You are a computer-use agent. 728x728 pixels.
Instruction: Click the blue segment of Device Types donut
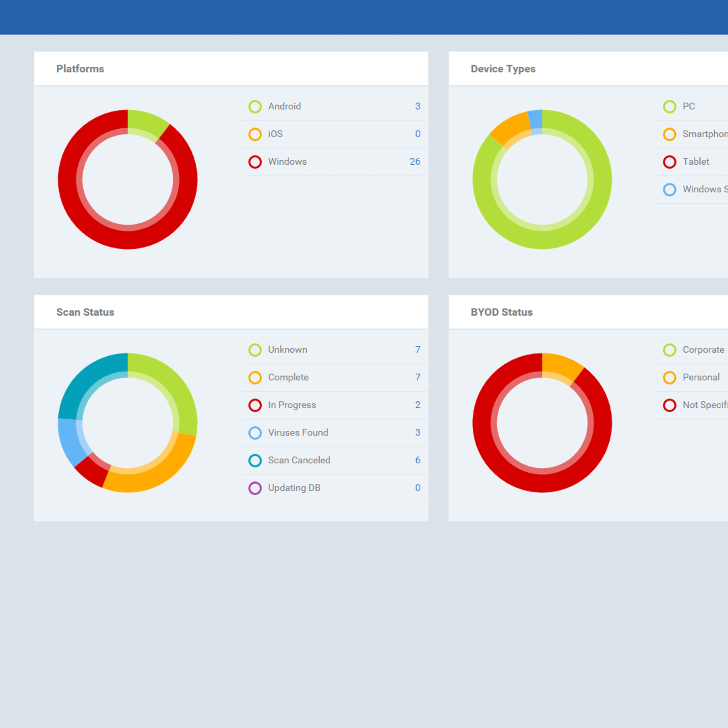[x=536, y=121]
